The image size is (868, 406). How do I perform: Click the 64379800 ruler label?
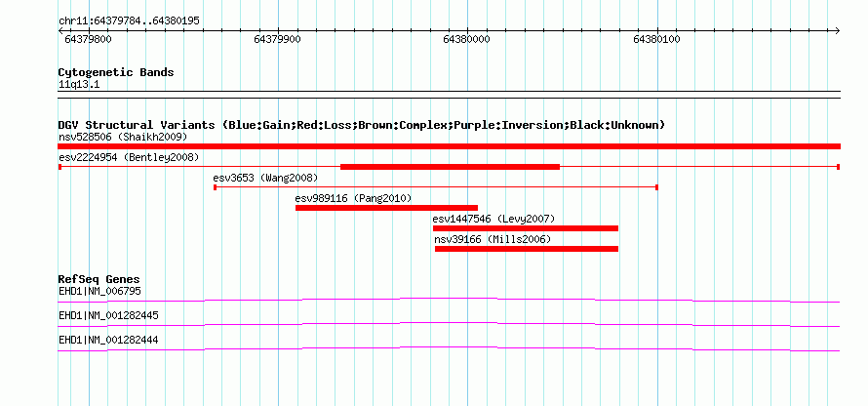coord(88,40)
